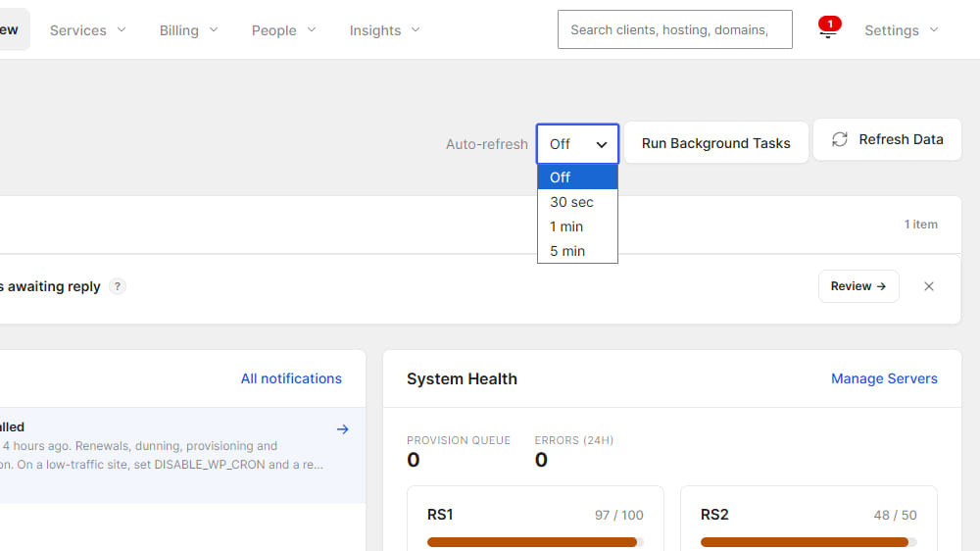980x551 pixels.
Task: Click the help question mark beside awaiting reply
Action: (117, 286)
